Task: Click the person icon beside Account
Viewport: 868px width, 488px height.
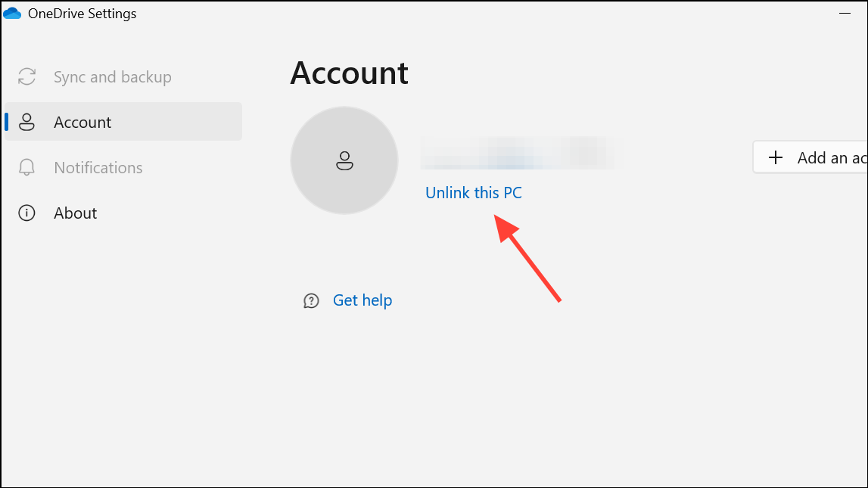Action: (26, 123)
